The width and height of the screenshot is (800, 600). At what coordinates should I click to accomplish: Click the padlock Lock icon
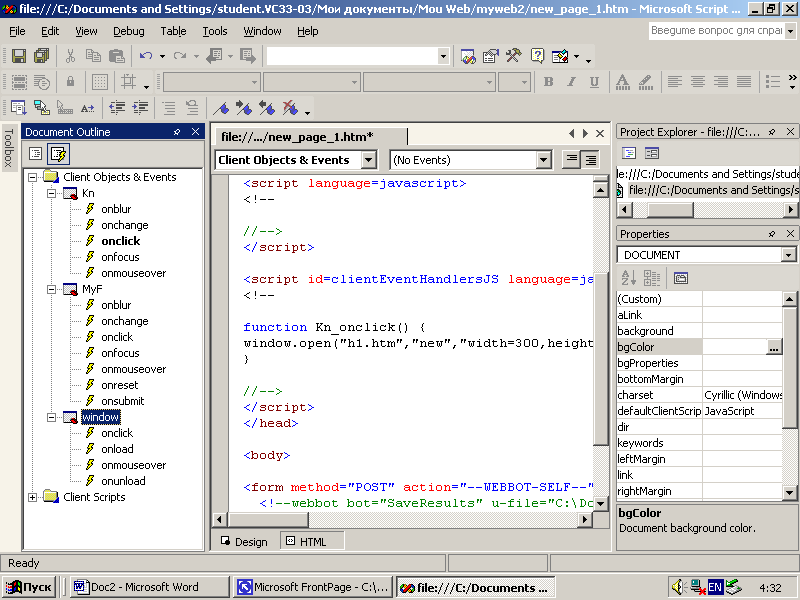[70, 82]
